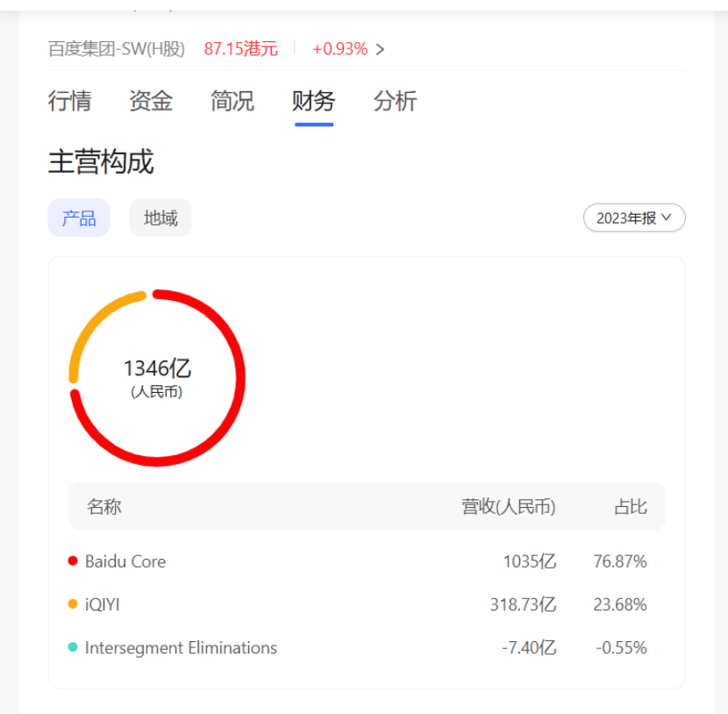Switch to the 财务 tab
The image size is (728, 714).
tap(311, 102)
